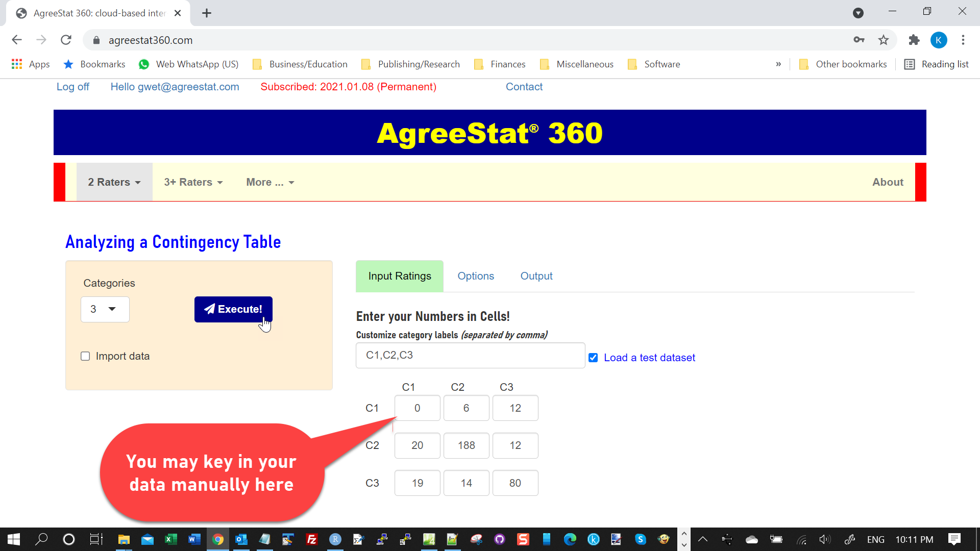980x551 pixels.
Task: Click the cell containing 6
Action: (466, 408)
